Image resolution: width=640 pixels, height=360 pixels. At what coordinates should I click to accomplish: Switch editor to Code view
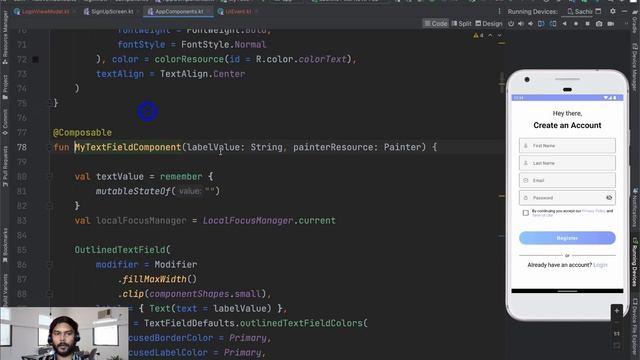pyautogui.click(x=436, y=24)
